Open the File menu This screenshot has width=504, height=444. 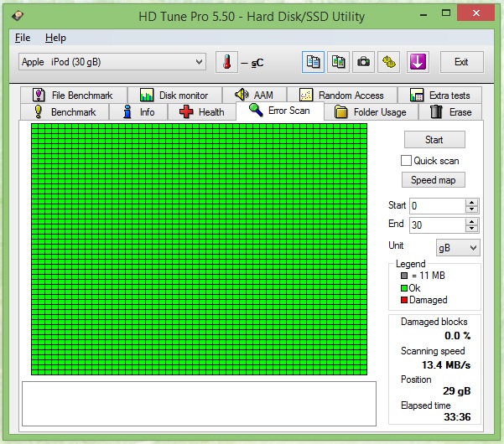pos(23,38)
